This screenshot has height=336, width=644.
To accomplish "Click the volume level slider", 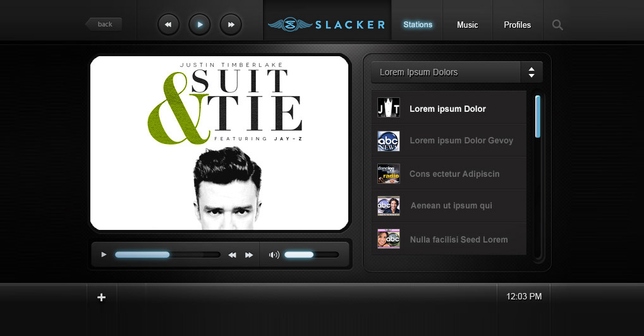I will 311,255.
